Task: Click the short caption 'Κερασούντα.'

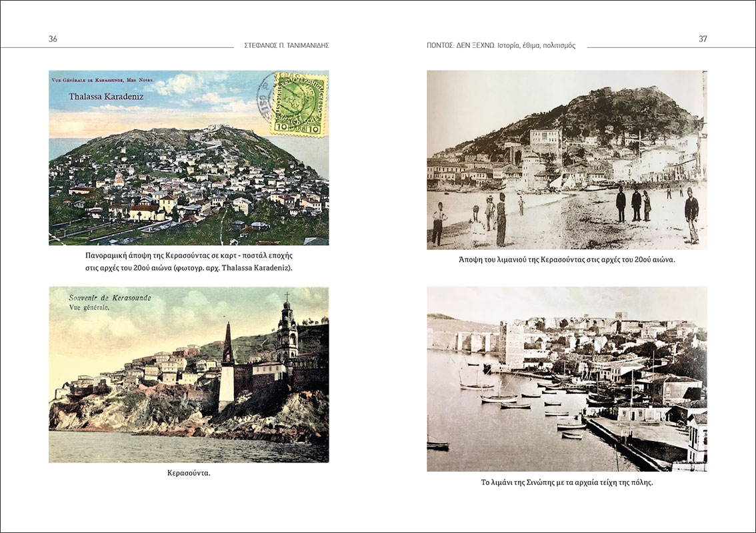Action: (x=189, y=473)
